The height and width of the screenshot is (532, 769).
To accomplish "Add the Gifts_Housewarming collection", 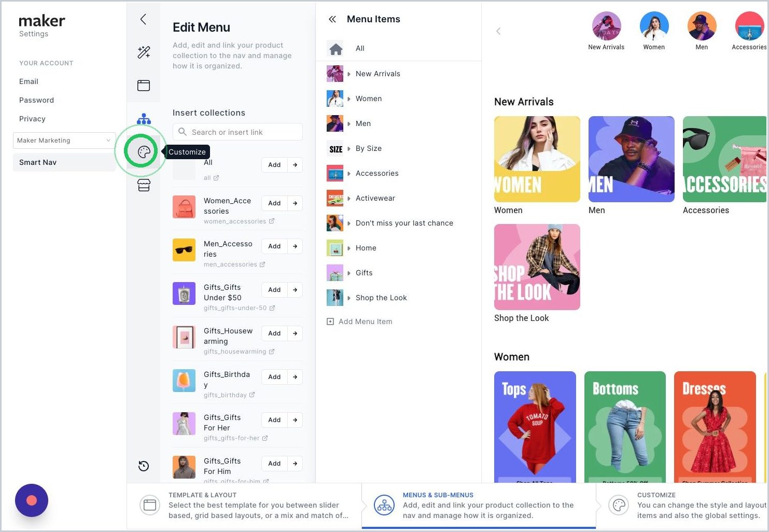I will pos(274,333).
